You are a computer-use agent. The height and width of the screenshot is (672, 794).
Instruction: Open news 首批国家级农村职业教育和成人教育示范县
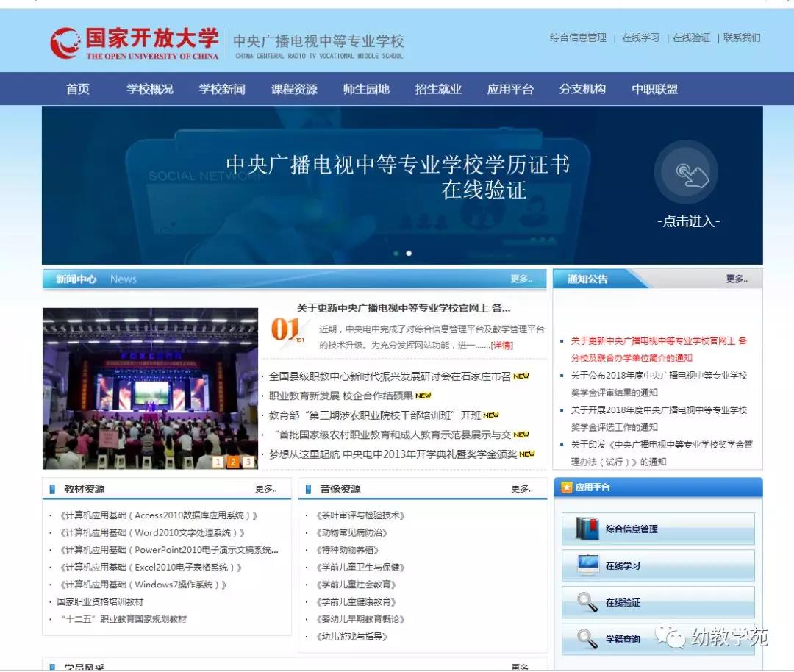click(x=393, y=435)
